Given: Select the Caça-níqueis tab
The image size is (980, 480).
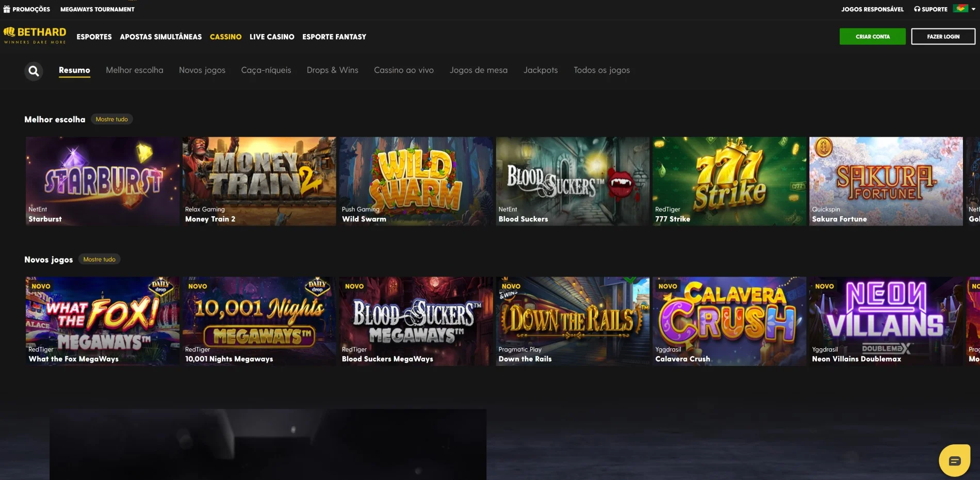Looking at the screenshot, I should [x=266, y=70].
